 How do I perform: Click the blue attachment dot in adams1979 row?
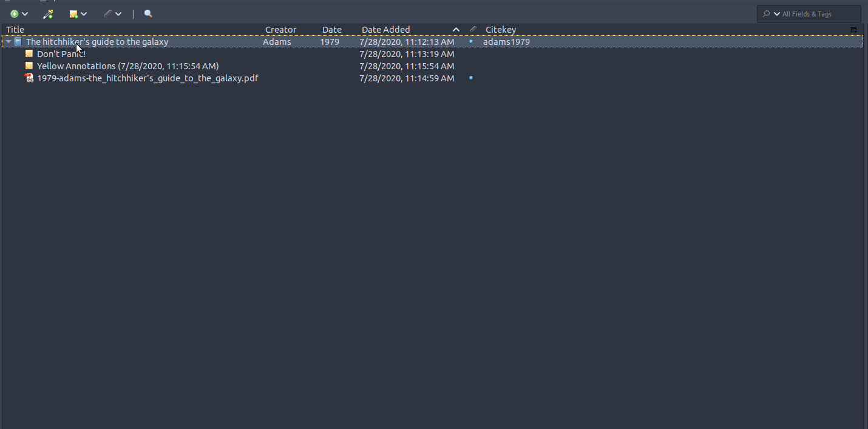[471, 41]
